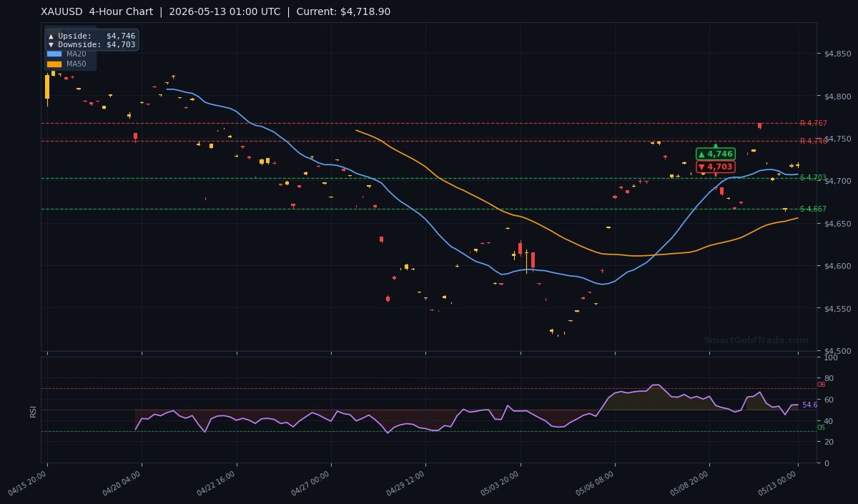The height and width of the screenshot is (504, 858).
Task: Click the $4,750 price axis tick
Action: pyautogui.click(x=837, y=139)
